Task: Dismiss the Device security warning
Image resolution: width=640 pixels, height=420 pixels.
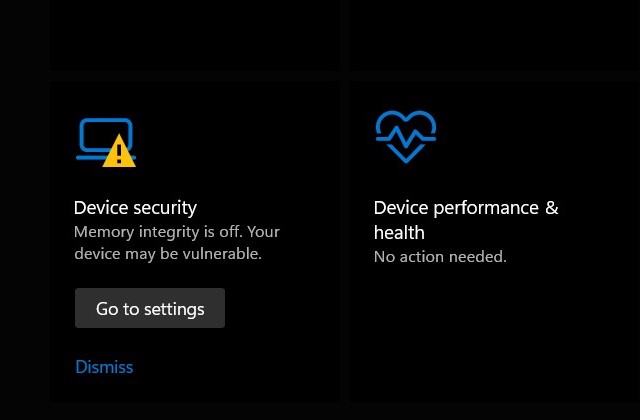Action: (x=104, y=367)
